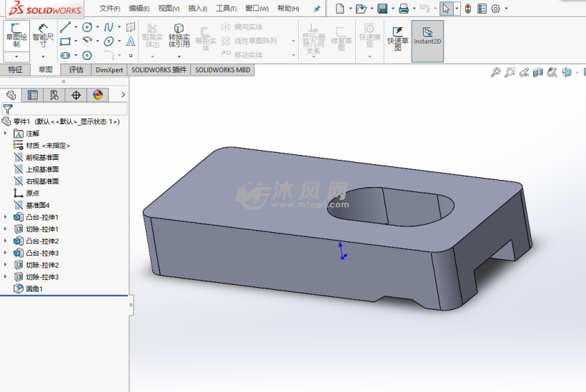Click the Rapid Sketch (快速草图) icon
586x392 pixels.
pos(397,37)
